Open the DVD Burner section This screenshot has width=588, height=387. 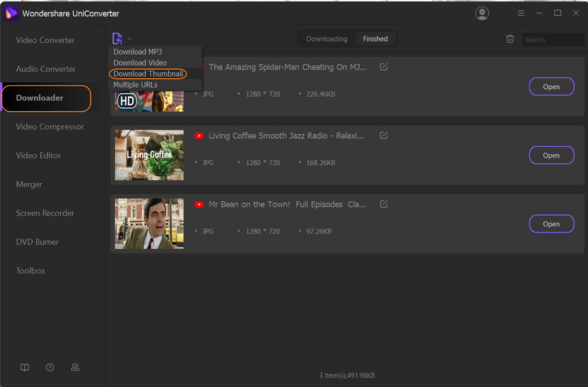point(37,242)
